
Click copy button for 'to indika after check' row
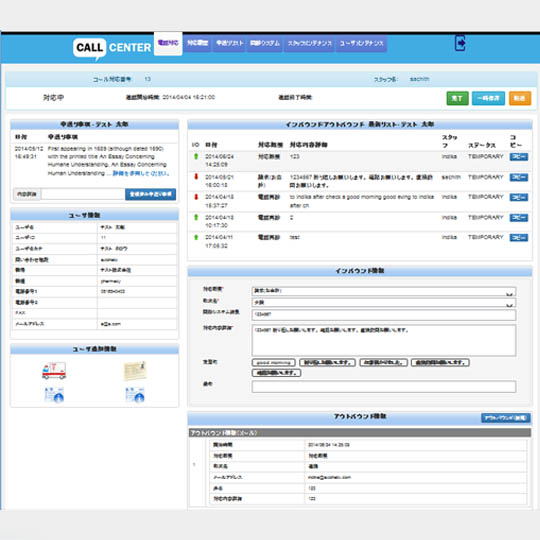click(519, 197)
